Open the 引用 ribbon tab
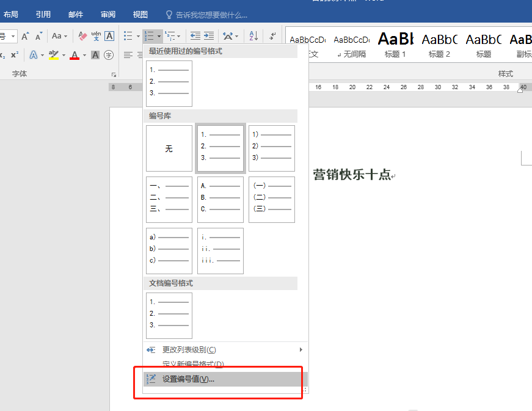532x411 pixels. [x=43, y=15]
